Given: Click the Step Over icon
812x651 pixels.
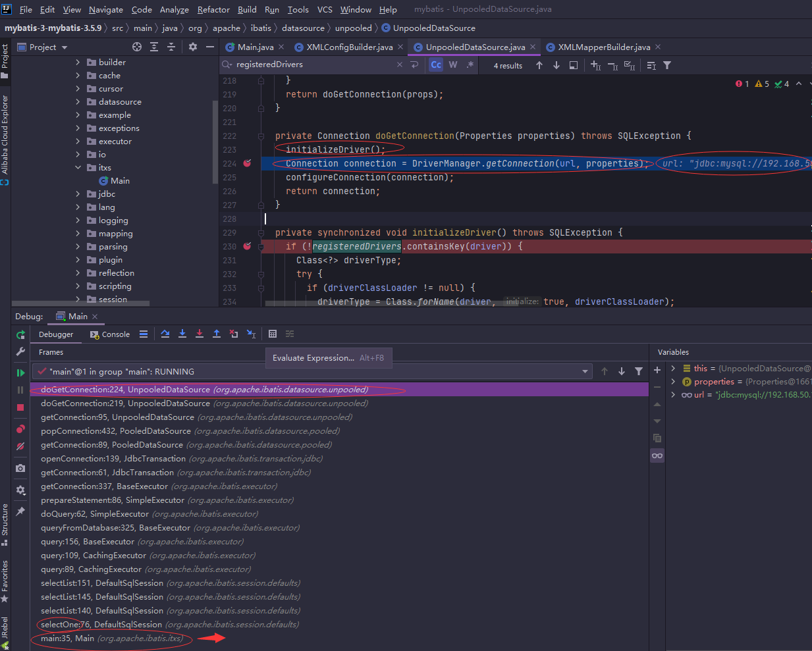Looking at the screenshot, I should coord(165,334).
